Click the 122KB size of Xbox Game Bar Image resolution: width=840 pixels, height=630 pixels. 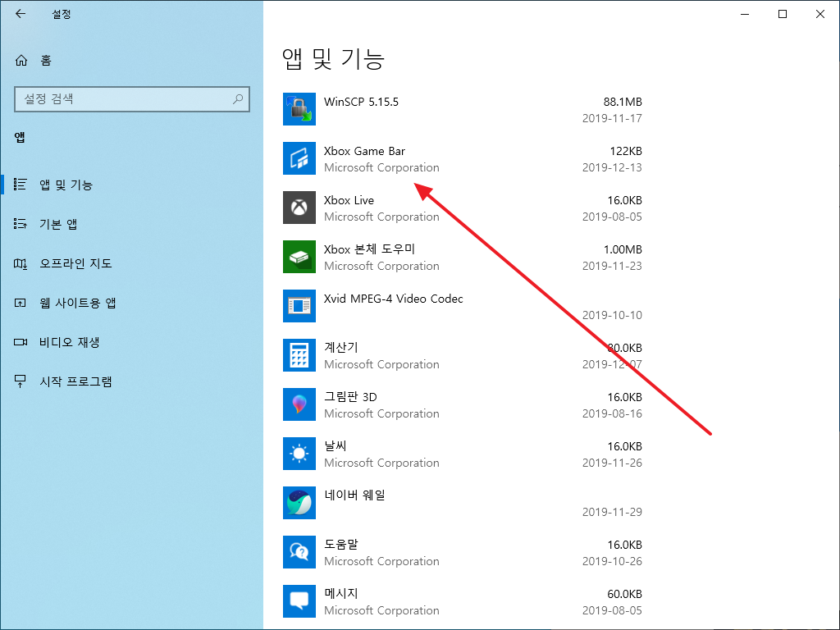pos(626,151)
